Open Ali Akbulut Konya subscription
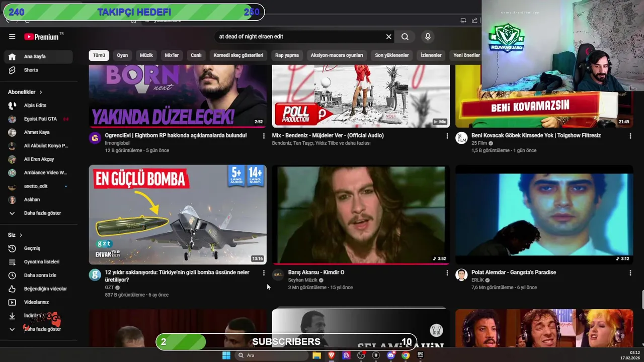644x362 pixels. click(38, 146)
